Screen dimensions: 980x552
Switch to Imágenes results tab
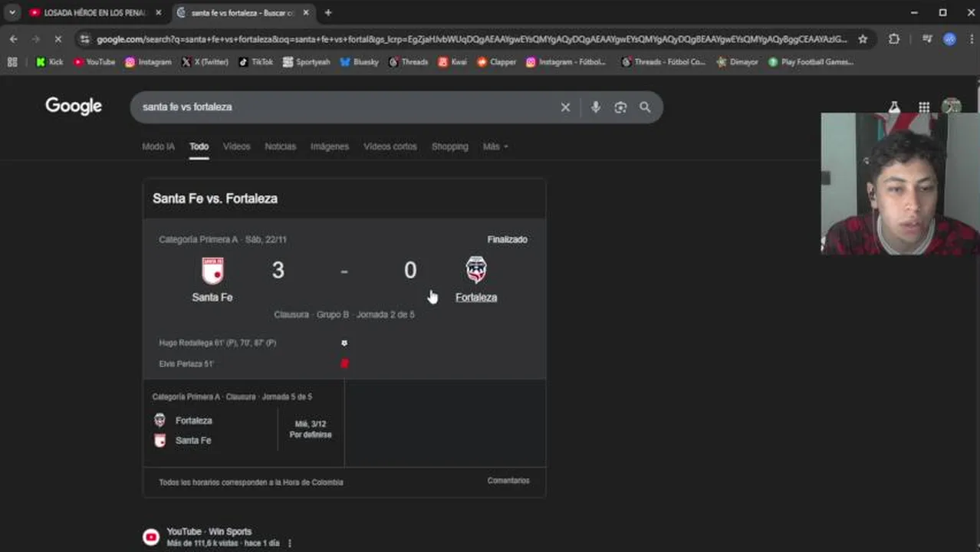(330, 146)
